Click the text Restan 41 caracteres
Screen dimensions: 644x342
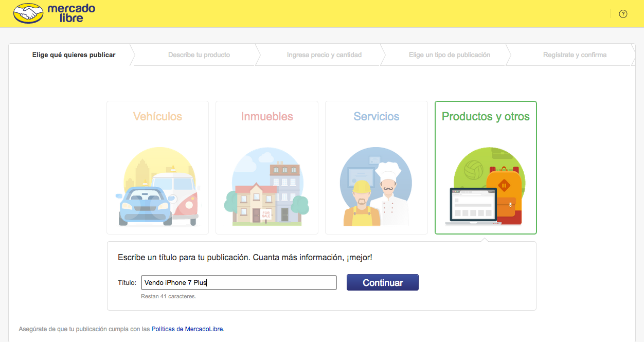(169, 296)
